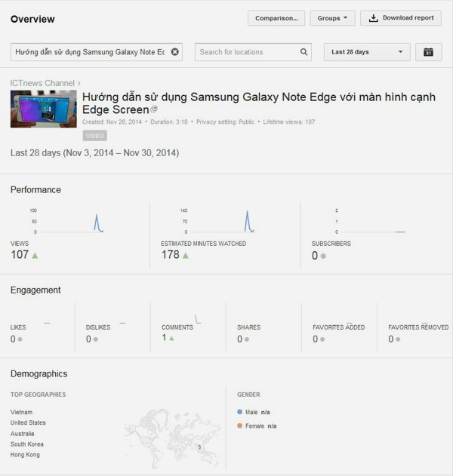The image size is (453, 476).
Task: Focus the Search for locations field
Action: 253,52
